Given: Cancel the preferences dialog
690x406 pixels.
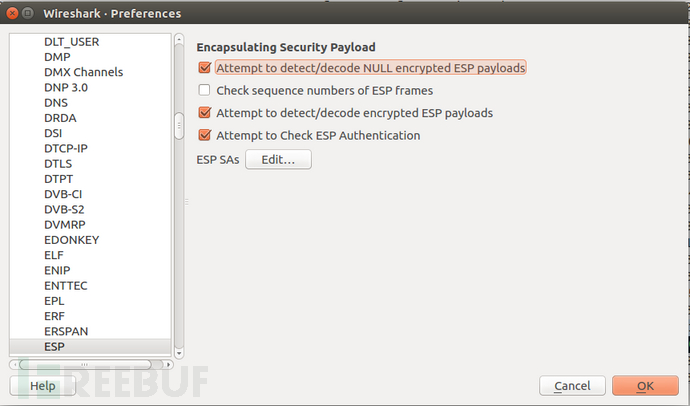Looking at the screenshot, I should point(572,385).
